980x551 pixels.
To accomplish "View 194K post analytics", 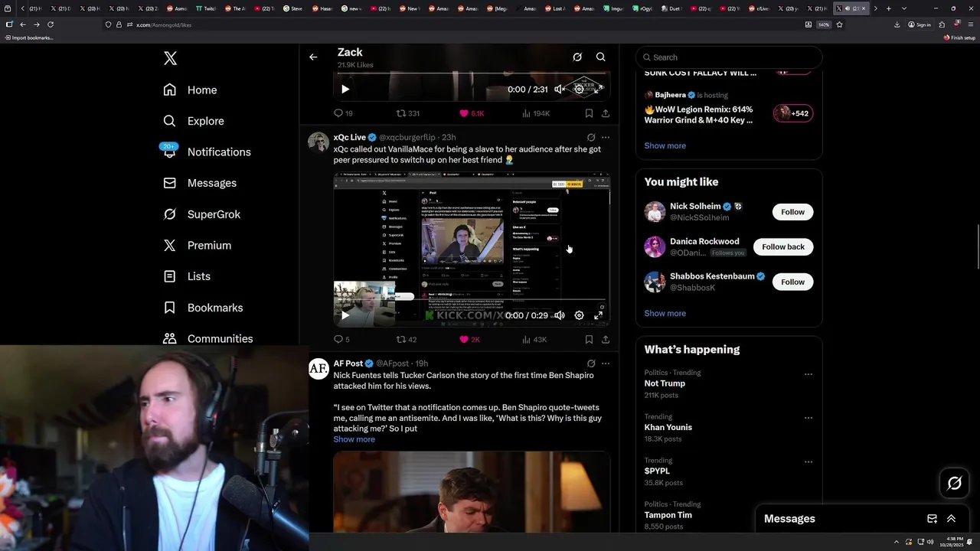I will [536, 113].
